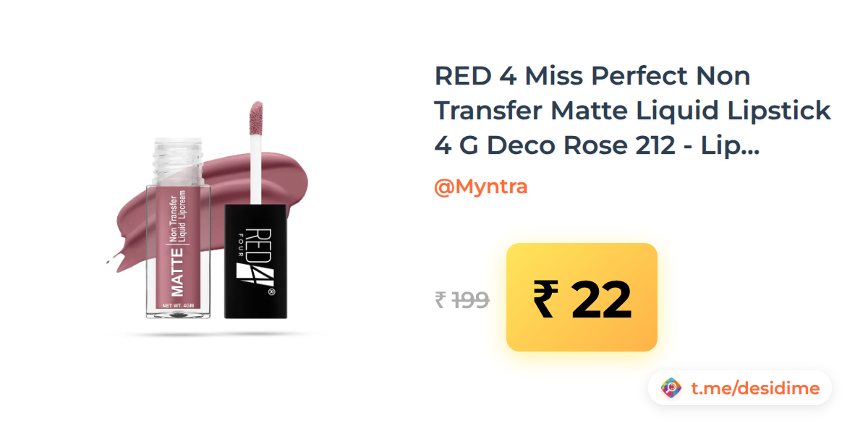Click the registered trademark symbol on the cap

271,292
